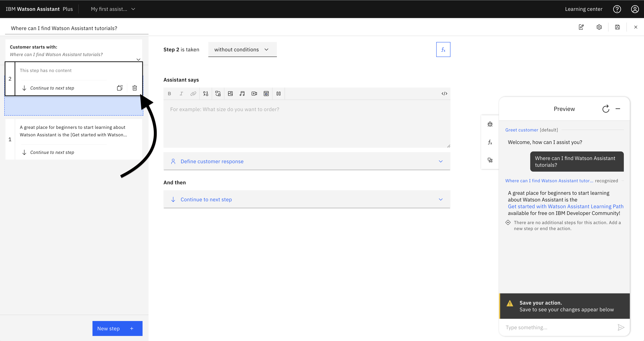Click the New step button
Screen dimensions: 644x341
click(x=118, y=328)
